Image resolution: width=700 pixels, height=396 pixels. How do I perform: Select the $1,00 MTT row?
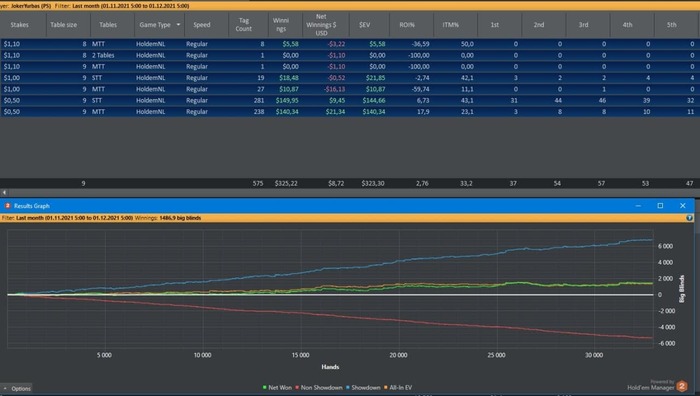tap(350, 89)
